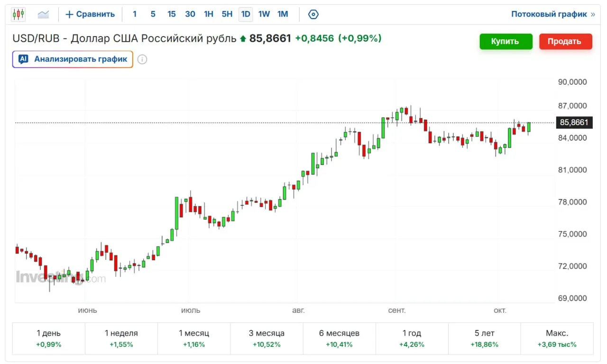Click the info icon beside Анализировать график
This screenshot has height=364, width=607.
(142, 59)
